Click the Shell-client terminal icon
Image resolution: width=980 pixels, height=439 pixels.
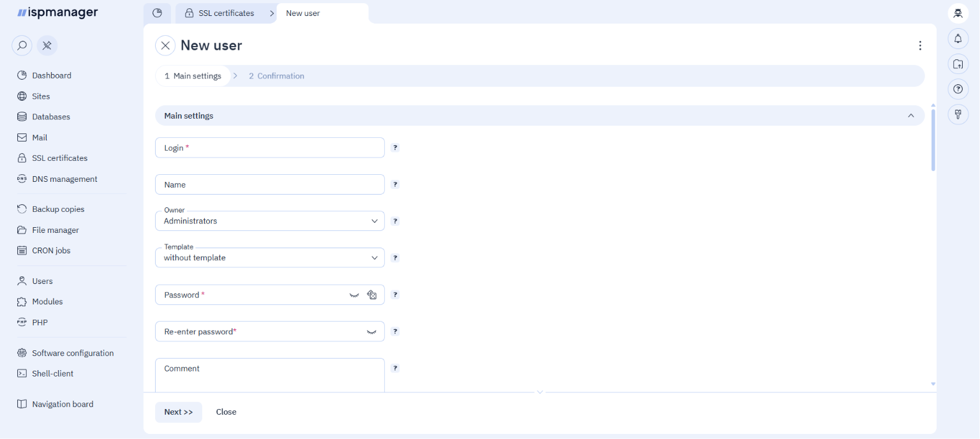coord(22,373)
